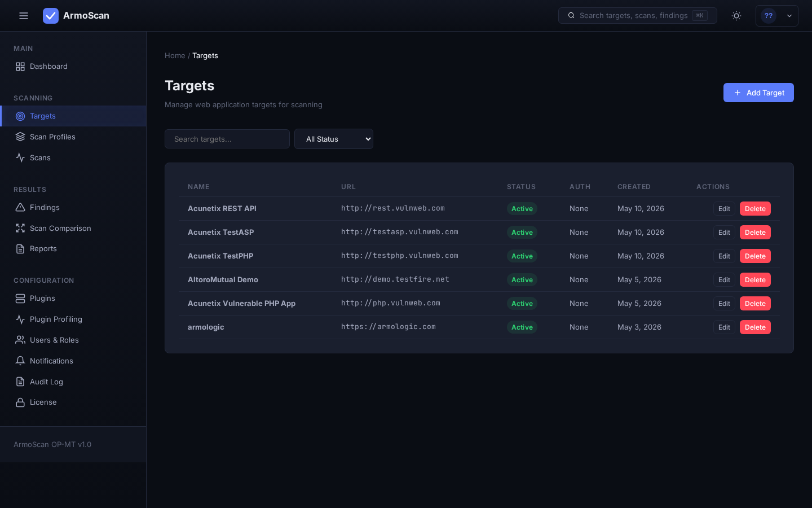Click the ArmoScan checkmark logo
The width and height of the screenshot is (812, 508).
(x=51, y=16)
